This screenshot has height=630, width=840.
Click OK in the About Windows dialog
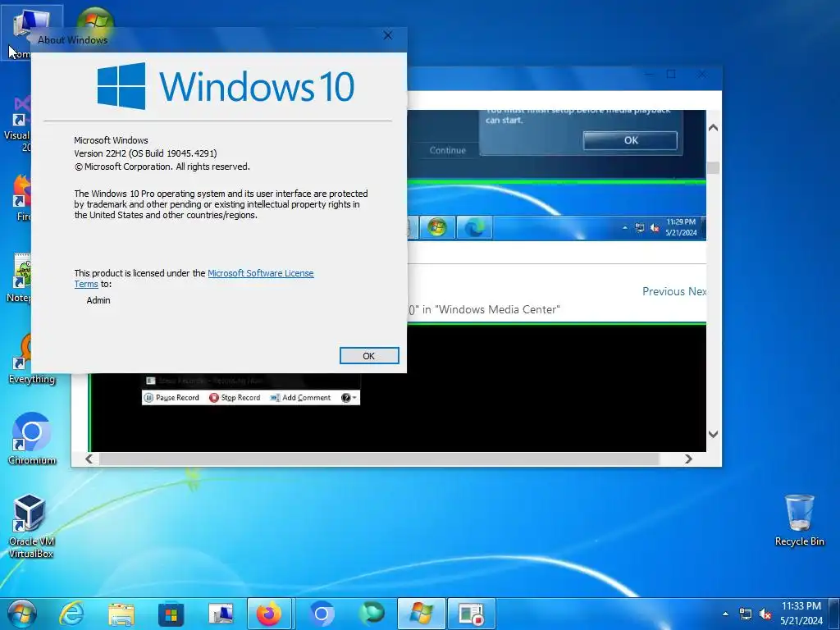[x=369, y=356]
